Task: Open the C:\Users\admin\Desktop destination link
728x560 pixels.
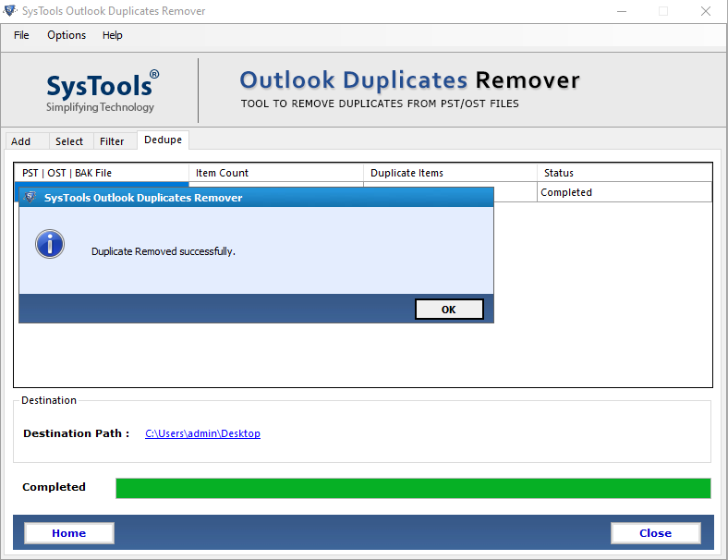Action: coord(202,433)
